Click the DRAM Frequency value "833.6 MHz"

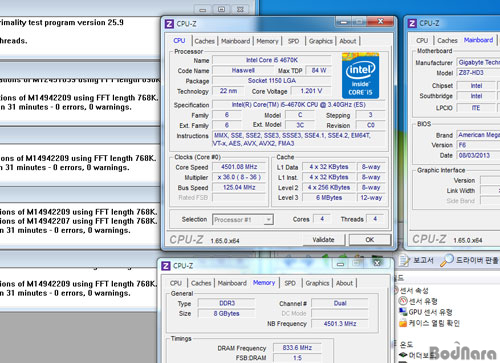tap(297, 348)
